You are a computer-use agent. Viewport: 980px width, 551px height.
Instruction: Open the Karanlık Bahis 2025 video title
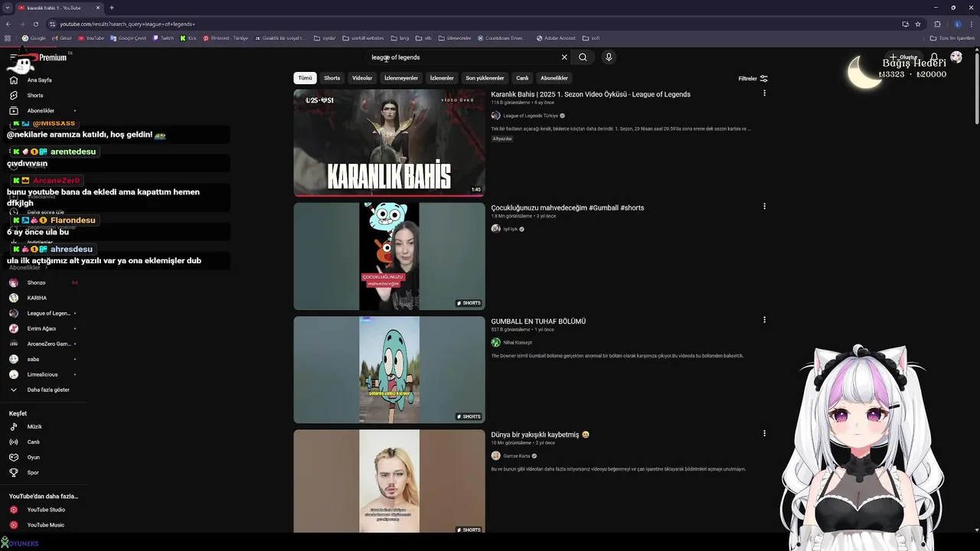[x=590, y=94]
